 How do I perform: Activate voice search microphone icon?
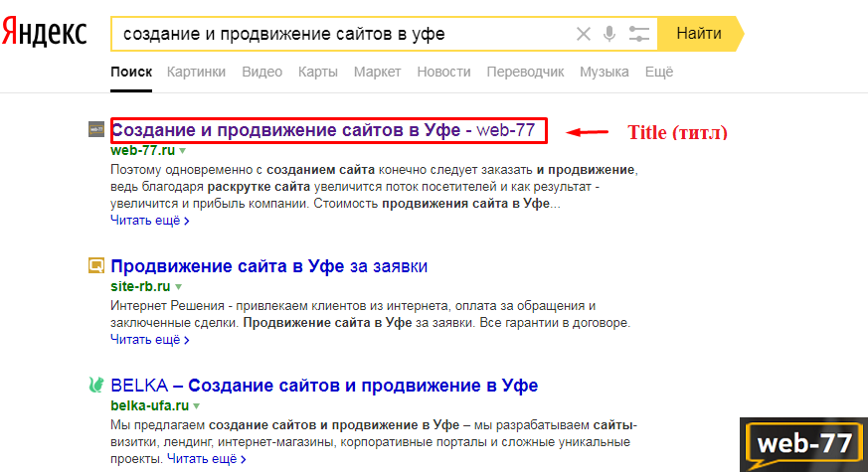609,34
